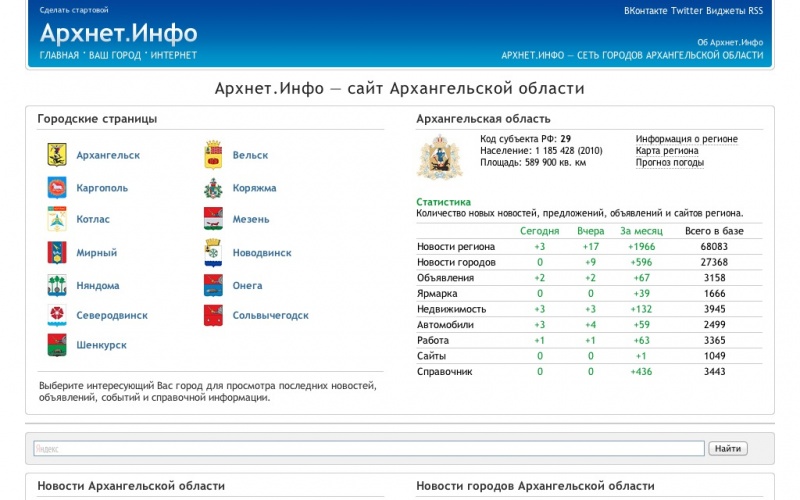Click Сайты row label

pyautogui.click(x=431, y=356)
